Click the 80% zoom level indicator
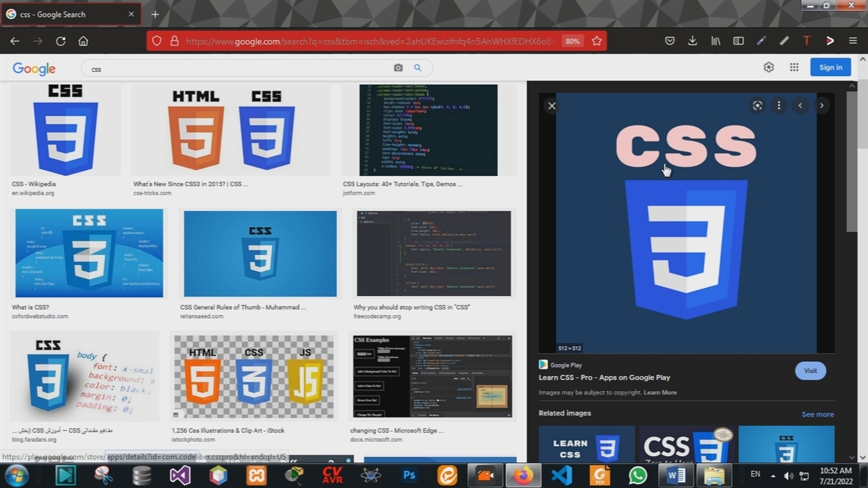The width and height of the screenshot is (868, 488). (572, 41)
